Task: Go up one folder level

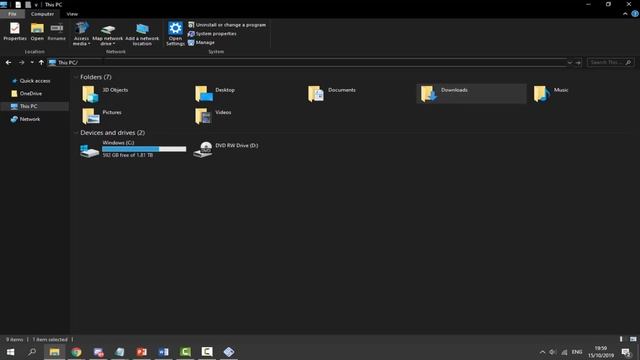Action: click(x=41, y=62)
